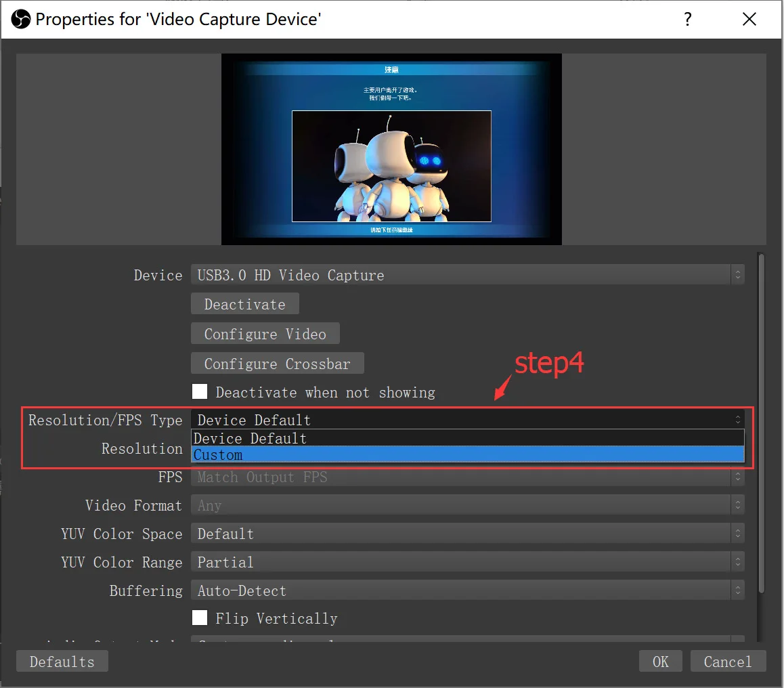Toggle Deactivate when not showing checkbox
784x688 pixels.
[200, 391]
